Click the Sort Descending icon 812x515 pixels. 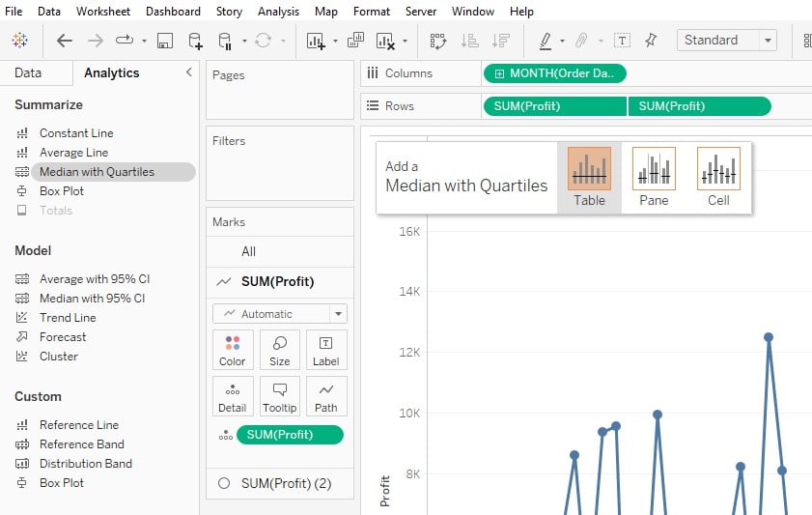pos(501,41)
